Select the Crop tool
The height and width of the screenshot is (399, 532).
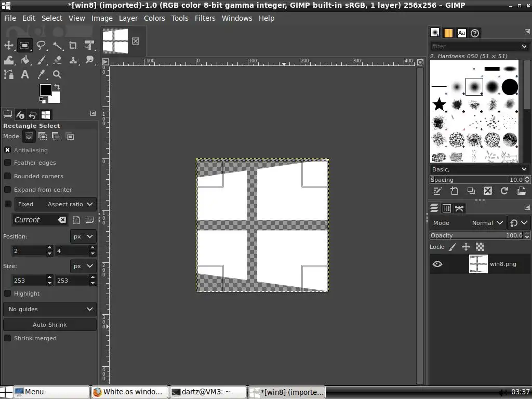click(73, 45)
